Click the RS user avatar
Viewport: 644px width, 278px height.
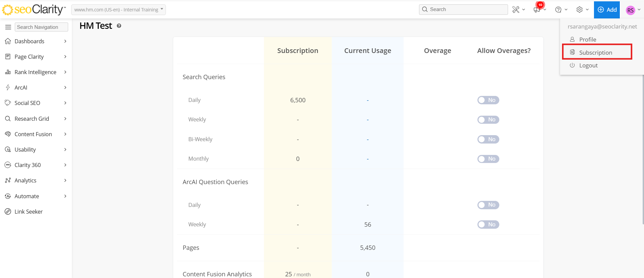click(630, 10)
